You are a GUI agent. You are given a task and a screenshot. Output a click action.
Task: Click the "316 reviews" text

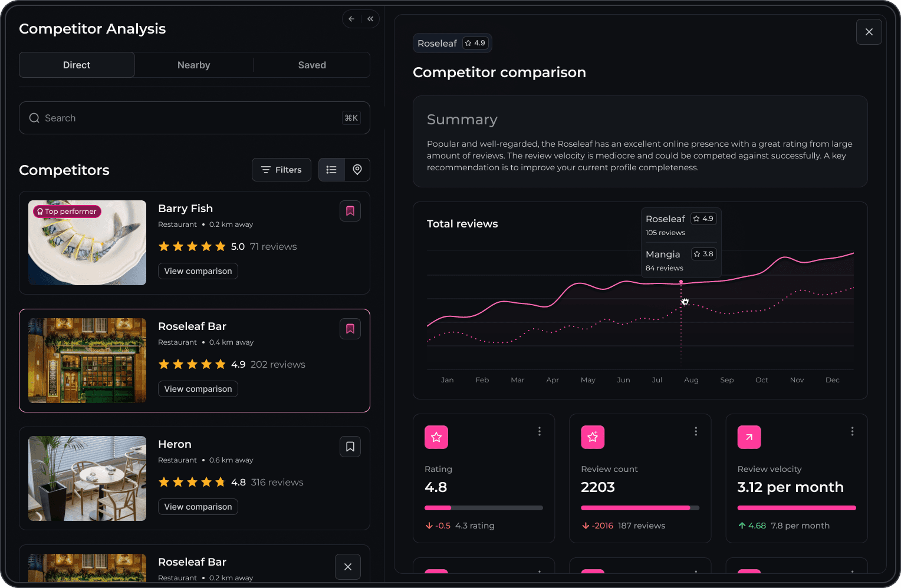[277, 482]
